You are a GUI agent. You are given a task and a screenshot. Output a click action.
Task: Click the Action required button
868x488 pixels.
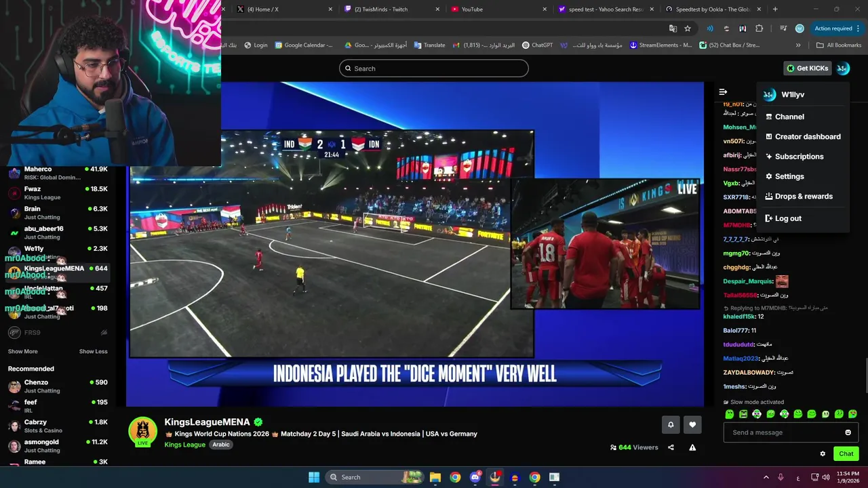click(837, 28)
